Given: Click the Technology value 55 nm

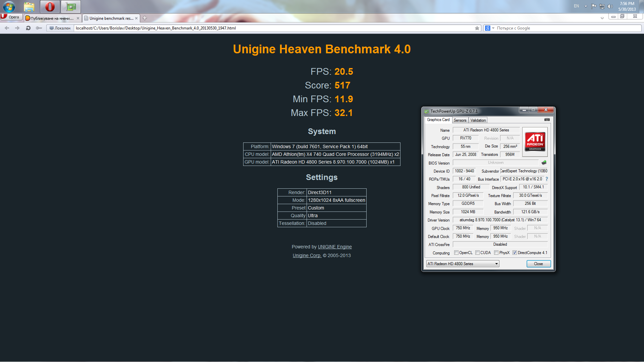Looking at the screenshot, I should pos(466,146).
